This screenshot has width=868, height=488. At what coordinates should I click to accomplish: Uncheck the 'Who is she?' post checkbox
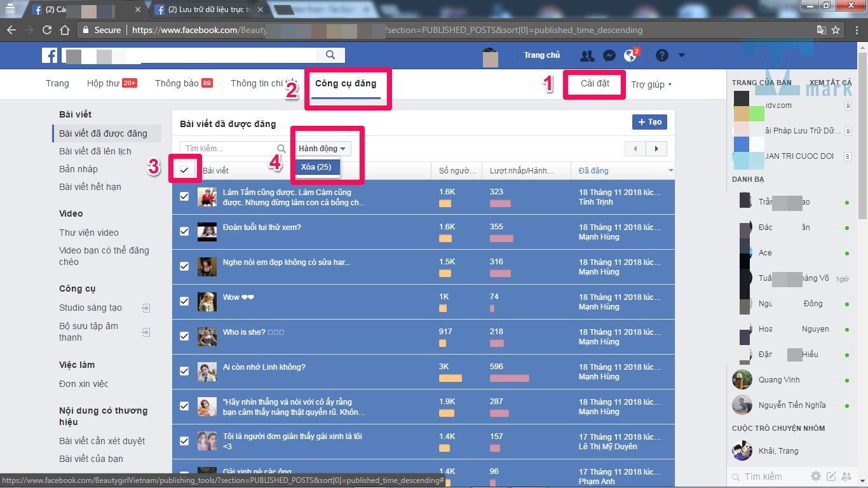click(184, 336)
